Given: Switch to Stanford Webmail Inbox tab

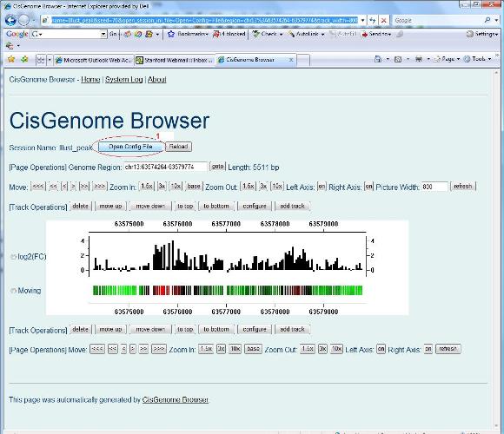Looking at the screenshot, I should 175,60.
